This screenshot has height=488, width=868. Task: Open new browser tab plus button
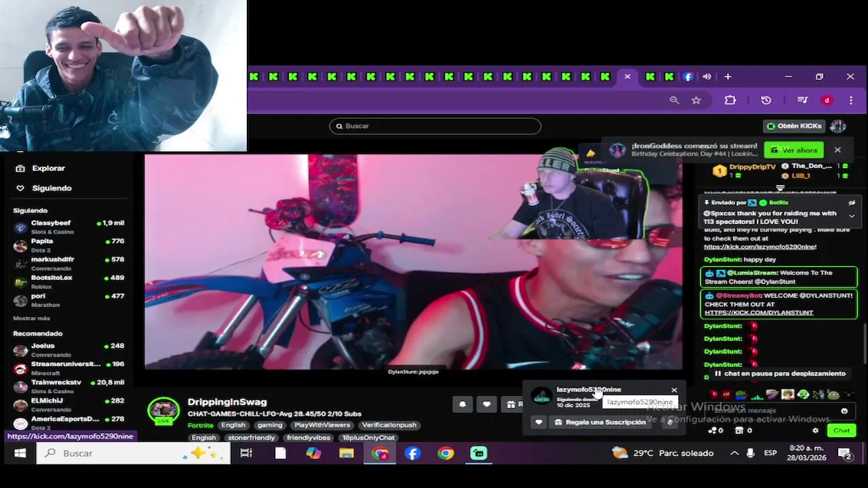pyautogui.click(x=728, y=77)
